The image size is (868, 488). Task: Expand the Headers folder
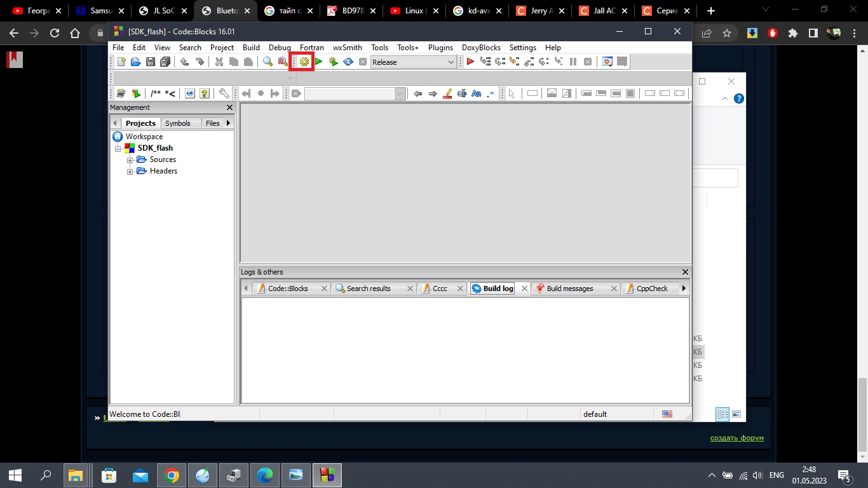(130, 171)
